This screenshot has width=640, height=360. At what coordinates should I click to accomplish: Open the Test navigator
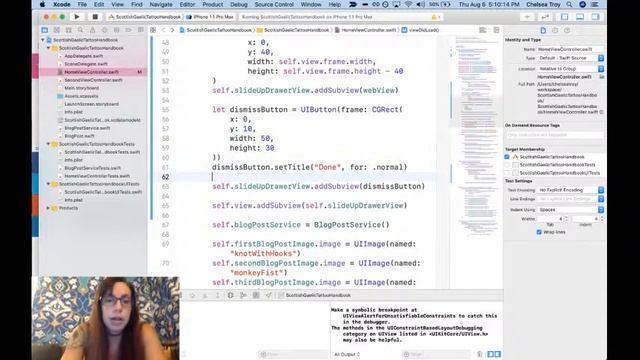[104, 30]
